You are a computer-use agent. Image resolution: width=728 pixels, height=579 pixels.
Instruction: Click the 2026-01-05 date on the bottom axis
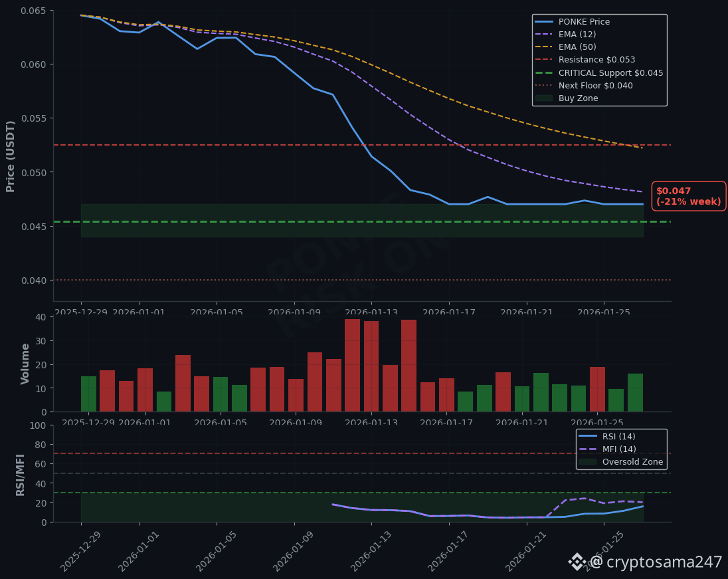pos(216,552)
